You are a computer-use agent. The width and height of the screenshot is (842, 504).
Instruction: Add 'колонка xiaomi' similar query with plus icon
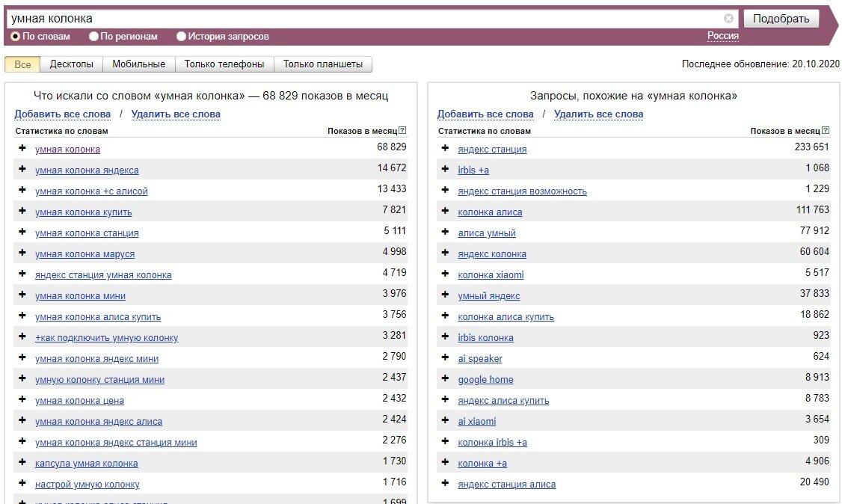click(x=445, y=274)
